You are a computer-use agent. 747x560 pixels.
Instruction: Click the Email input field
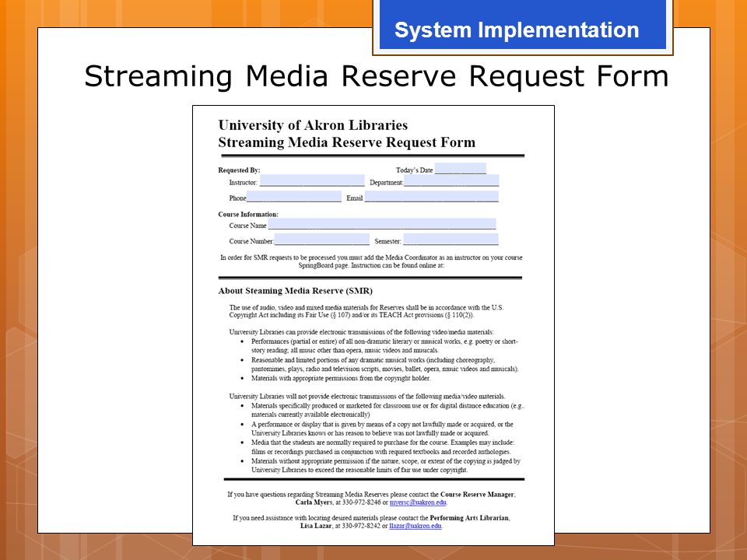[432, 197]
